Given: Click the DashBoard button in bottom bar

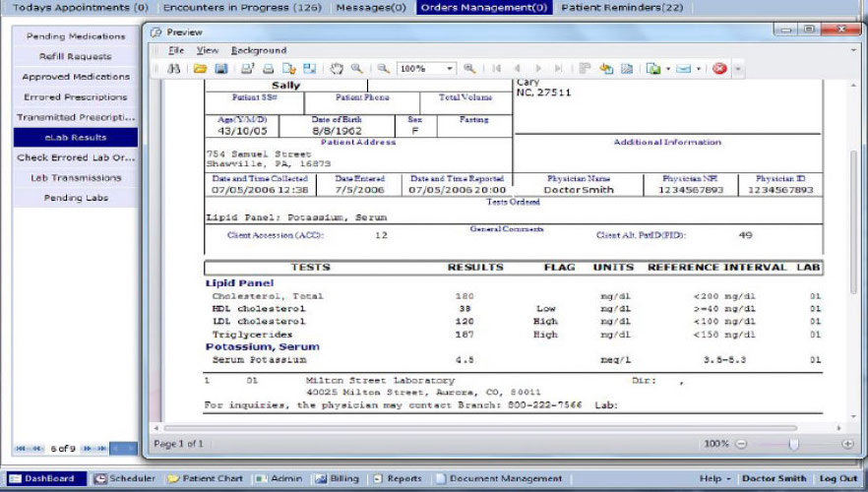Looking at the screenshot, I should coord(47,479).
